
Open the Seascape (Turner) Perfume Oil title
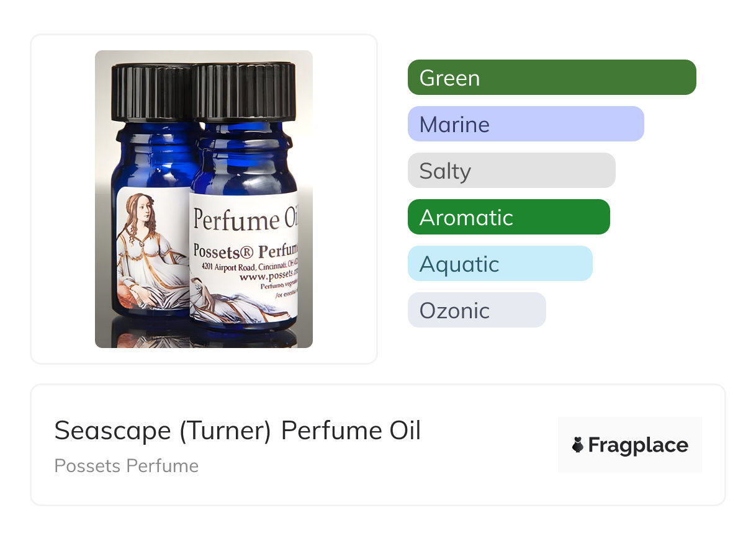pos(238,430)
